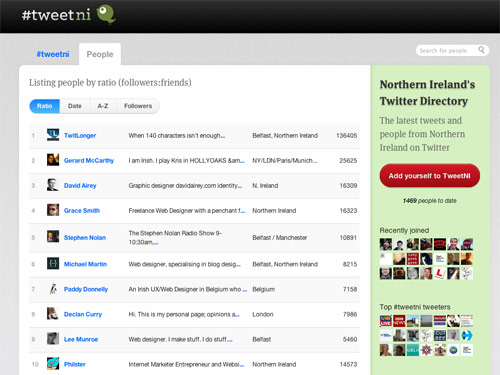
Task: Open the Lee Munroe profile link
Action: tap(81, 339)
